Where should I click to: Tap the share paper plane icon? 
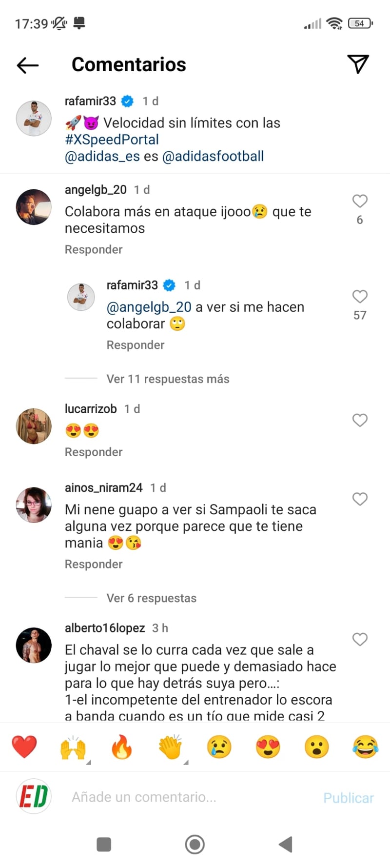358,64
